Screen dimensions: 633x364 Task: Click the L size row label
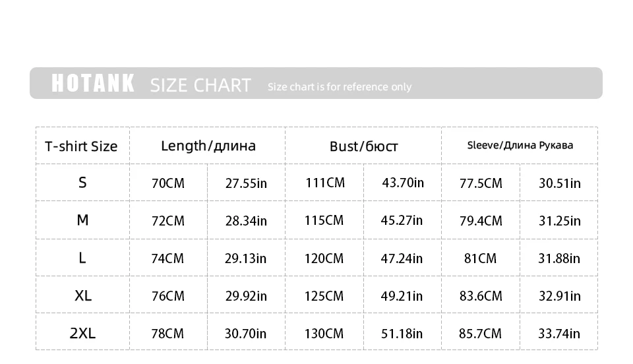[x=82, y=258]
